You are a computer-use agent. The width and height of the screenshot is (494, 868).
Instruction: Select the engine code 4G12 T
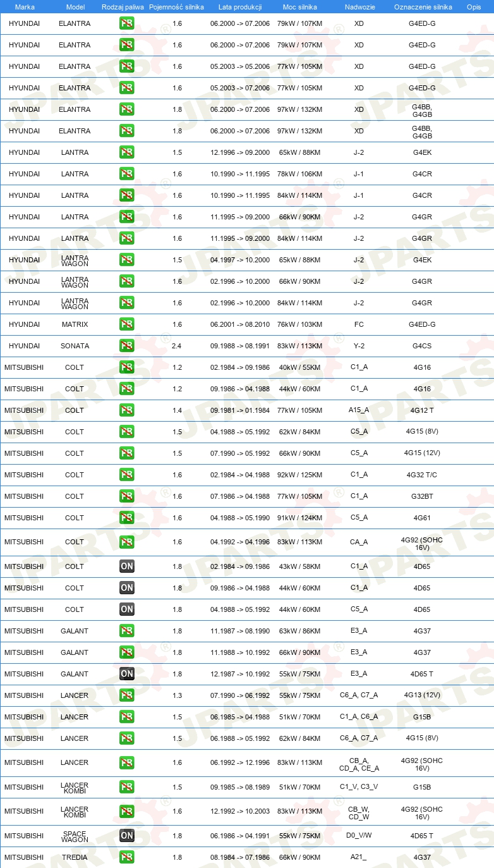pos(422,410)
